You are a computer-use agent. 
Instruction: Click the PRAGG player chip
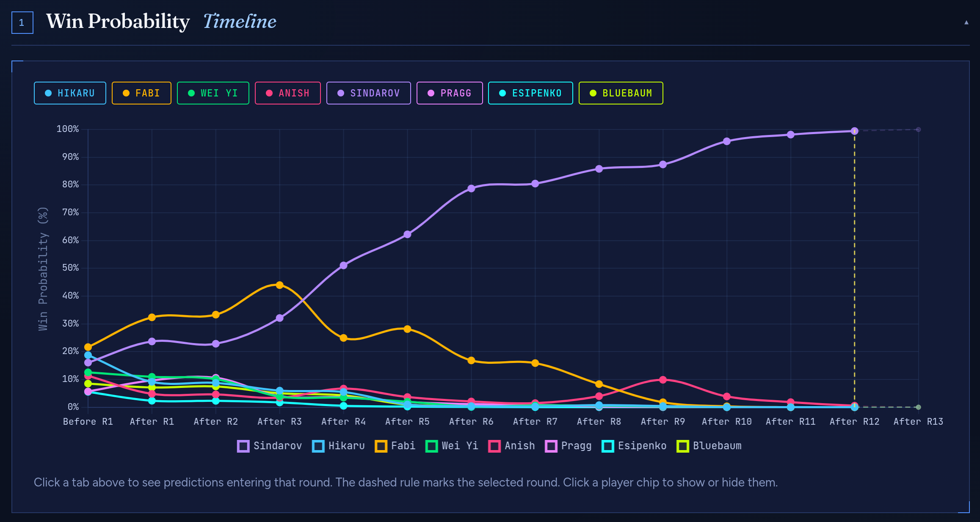pyautogui.click(x=450, y=93)
